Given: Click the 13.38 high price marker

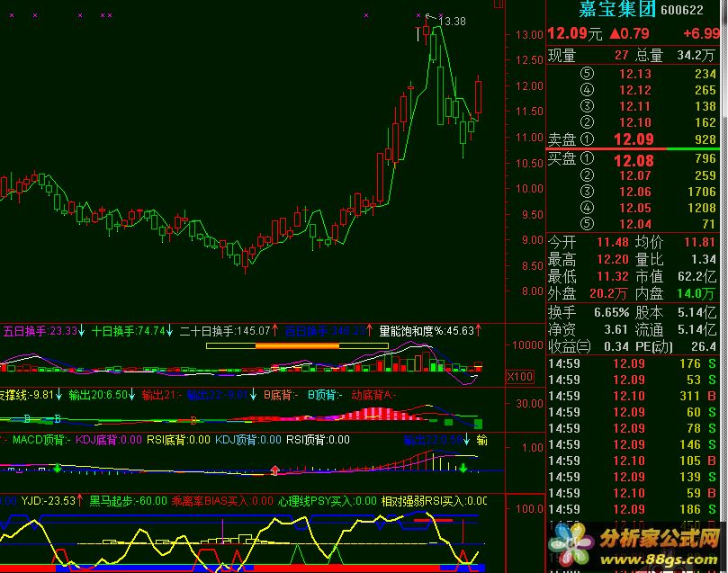Looking at the screenshot, I should (x=452, y=22).
